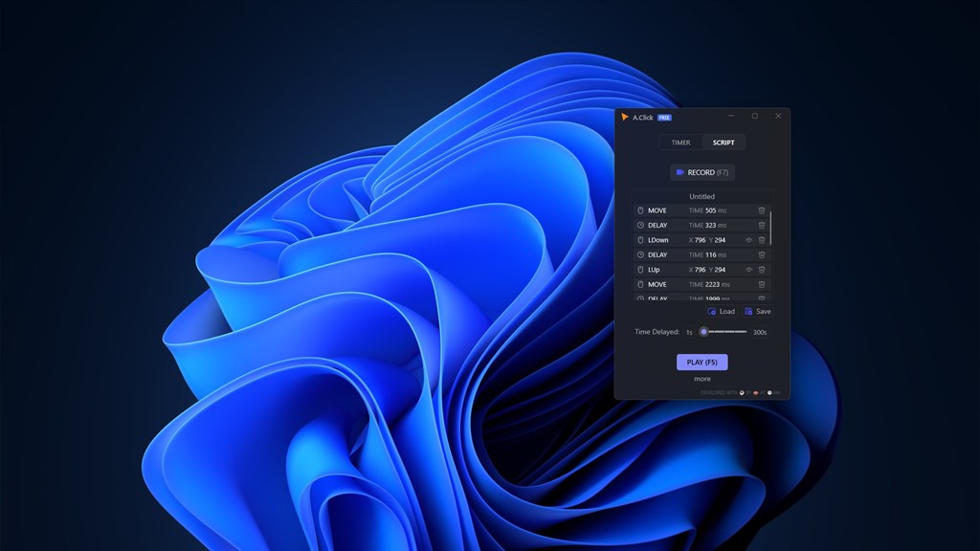Screen dimensions: 980x551
Task: Start recording with RECORD (F7) button
Action: (702, 172)
